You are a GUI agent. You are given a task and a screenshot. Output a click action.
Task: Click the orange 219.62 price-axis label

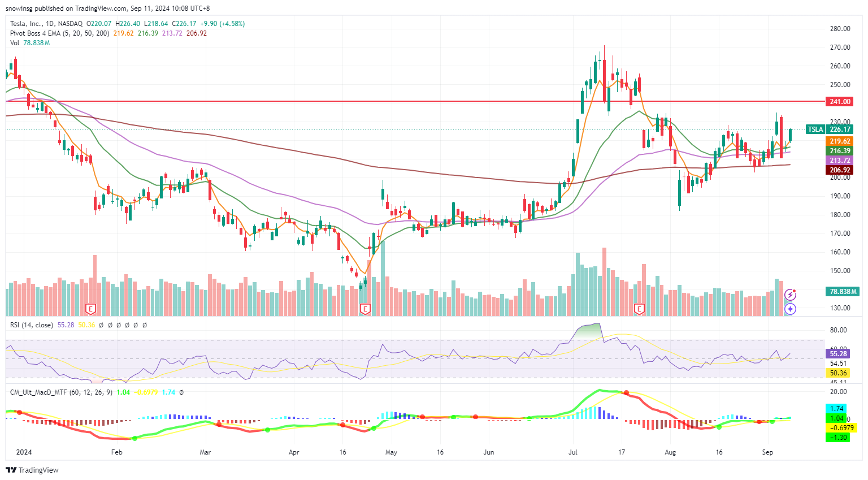pos(840,141)
